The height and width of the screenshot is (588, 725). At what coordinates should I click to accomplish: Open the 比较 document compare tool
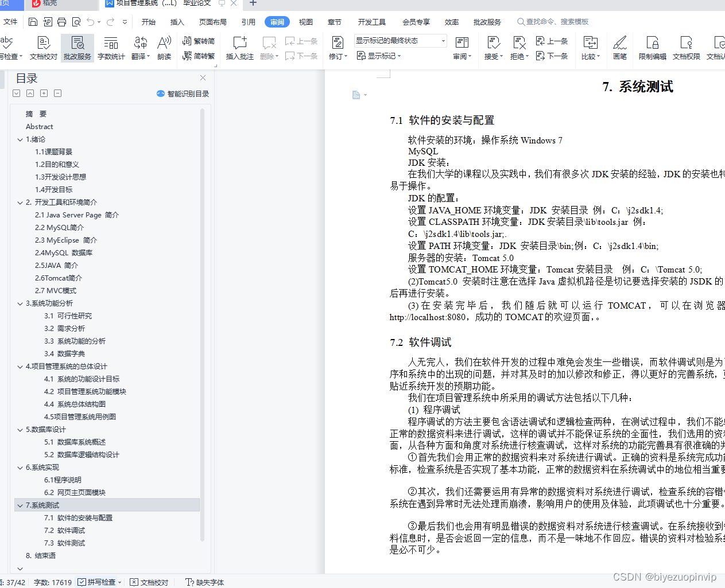[x=590, y=48]
